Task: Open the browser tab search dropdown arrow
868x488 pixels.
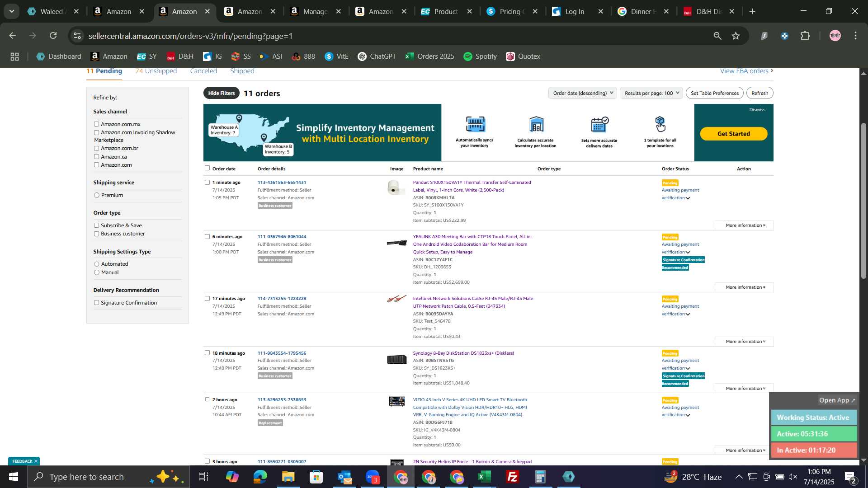Action: pos(12,11)
